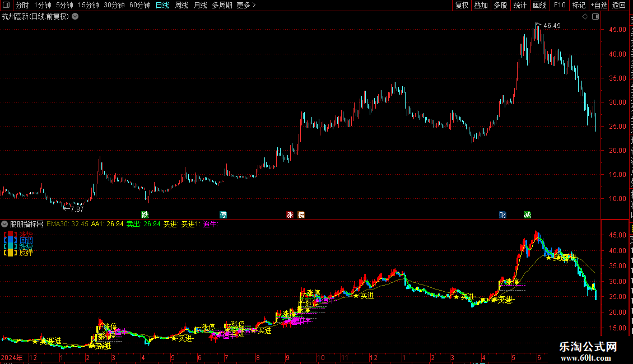Switch to 周线 weekly chart
The image size is (633, 364).
tap(181, 5)
